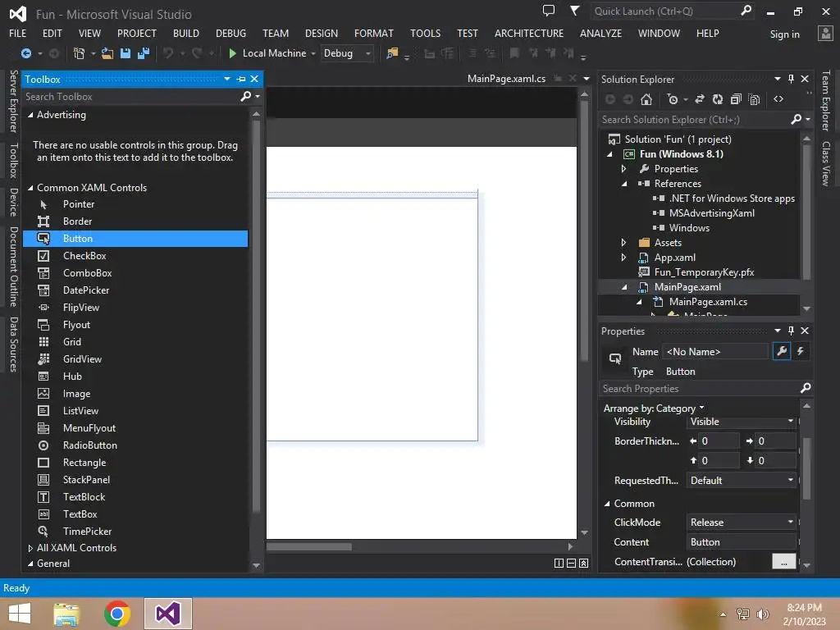The width and height of the screenshot is (840, 630).
Task: Sync with Active Document in Solution Explorer
Action: click(700, 99)
